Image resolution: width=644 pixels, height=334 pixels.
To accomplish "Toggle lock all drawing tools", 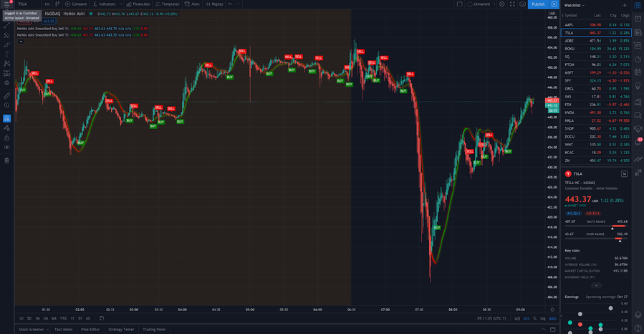I will [x=7, y=138].
